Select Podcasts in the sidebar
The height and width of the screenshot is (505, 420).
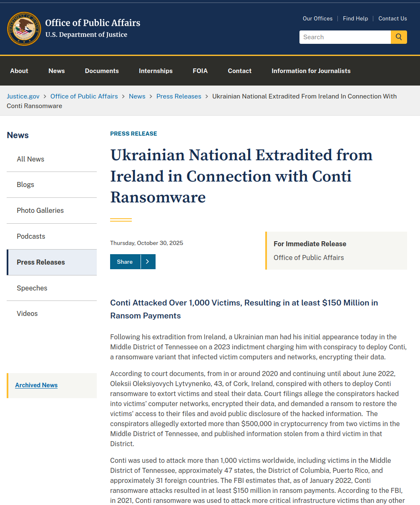pyautogui.click(x=52, y=237)
